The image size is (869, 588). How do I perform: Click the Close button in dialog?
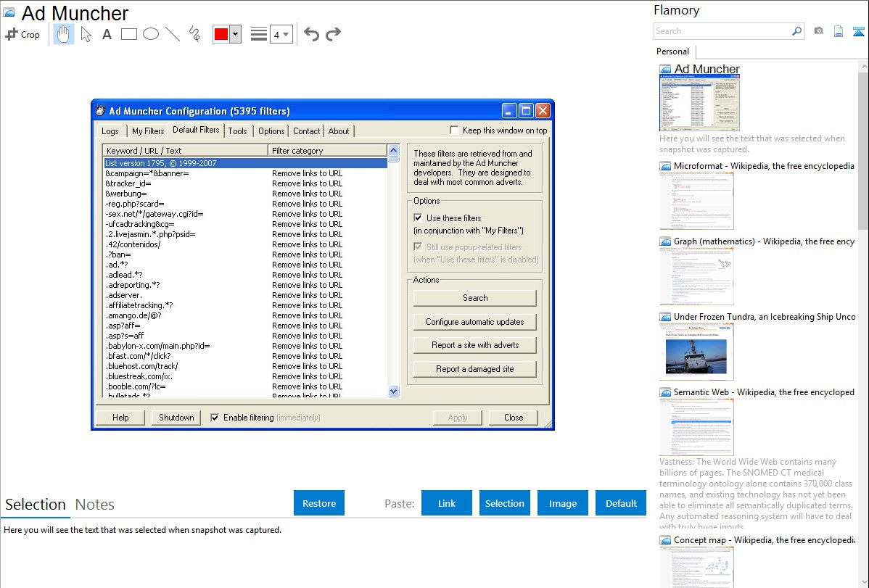[513, 418]
